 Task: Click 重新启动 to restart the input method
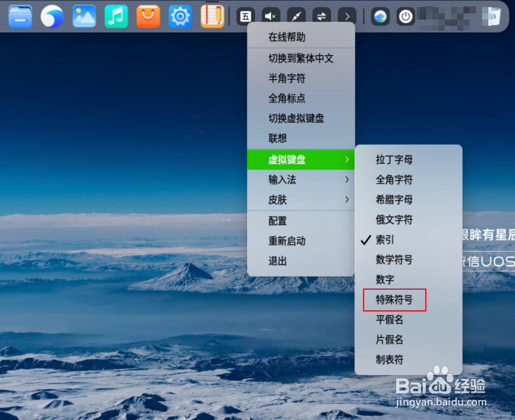pos(287,241)
